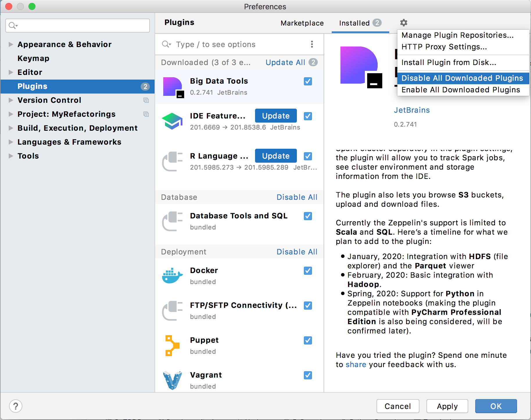The width and height of the screenshot is (531, 420).
Task: Open the plugins settings gear menu
Action: click(x=404, y=23)
